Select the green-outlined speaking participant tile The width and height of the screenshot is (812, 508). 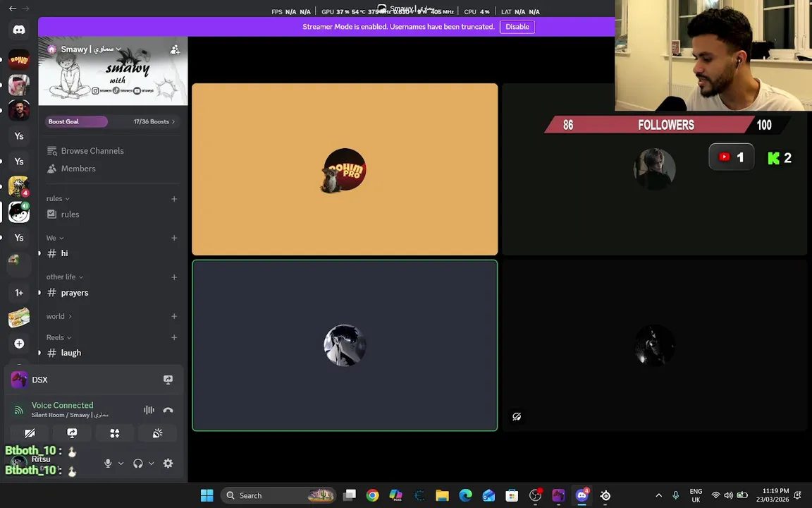tap(345, 346)
